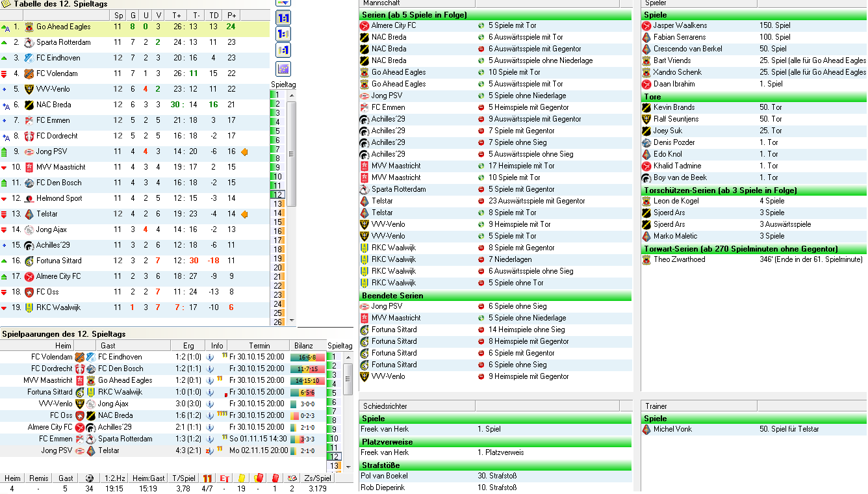Click the Termin column header in the fixtures list
The height and width of the screenshot is (494, 868).
tap(258, 346)
